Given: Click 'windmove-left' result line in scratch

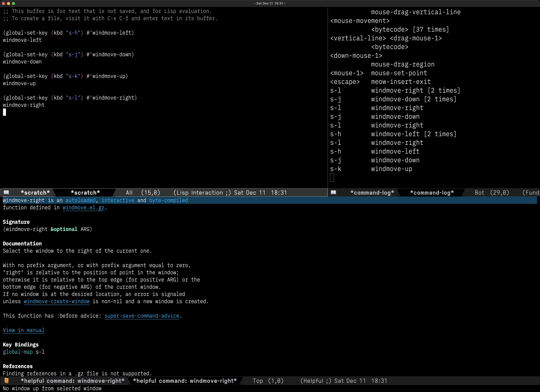Looking at the screenshot, I should click(x=22, y=40).
